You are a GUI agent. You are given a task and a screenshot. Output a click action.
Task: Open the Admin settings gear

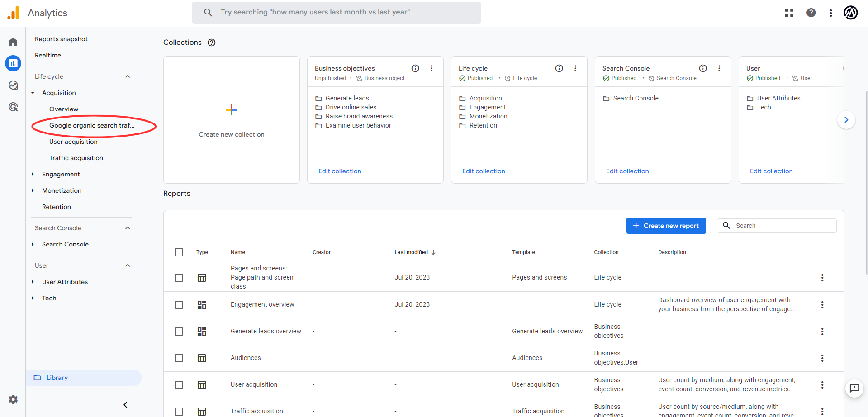click(13, 399)
